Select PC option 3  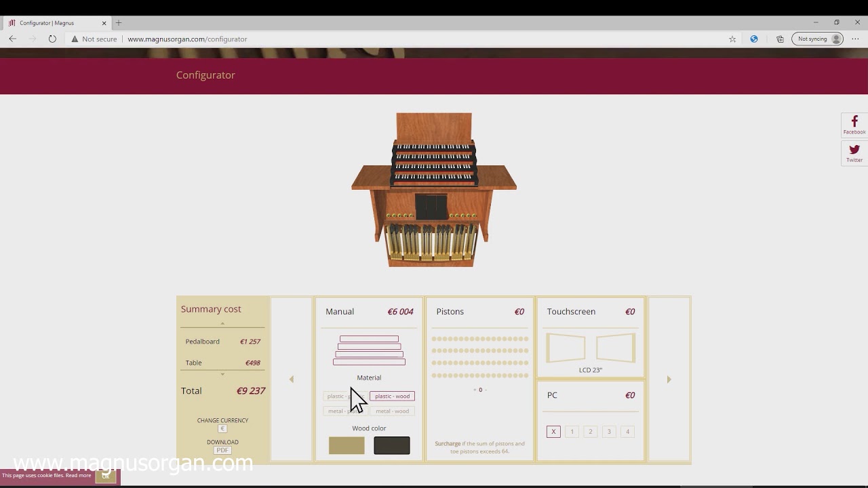609,431
